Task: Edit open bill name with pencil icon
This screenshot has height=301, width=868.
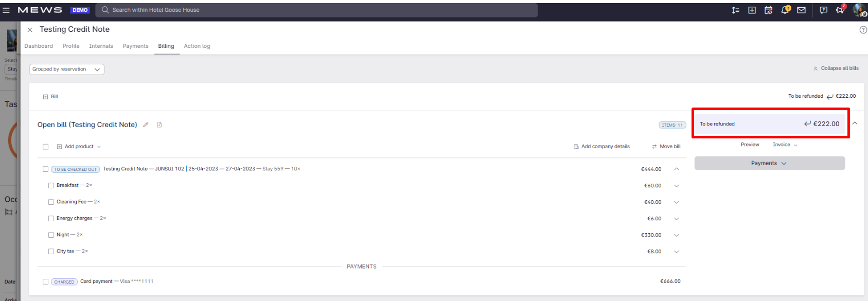Action: [146, 125]
